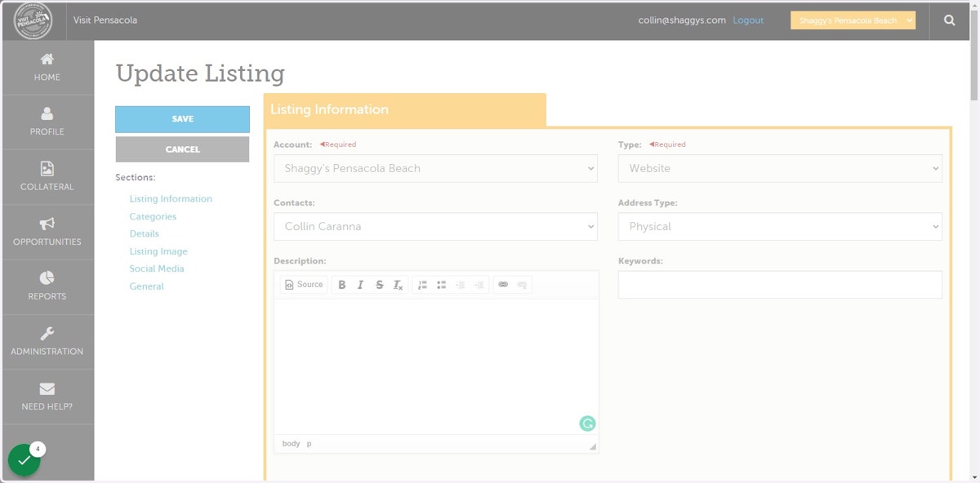Open the Reports sidebar item
980x483 pixels.
coord(47,287)
